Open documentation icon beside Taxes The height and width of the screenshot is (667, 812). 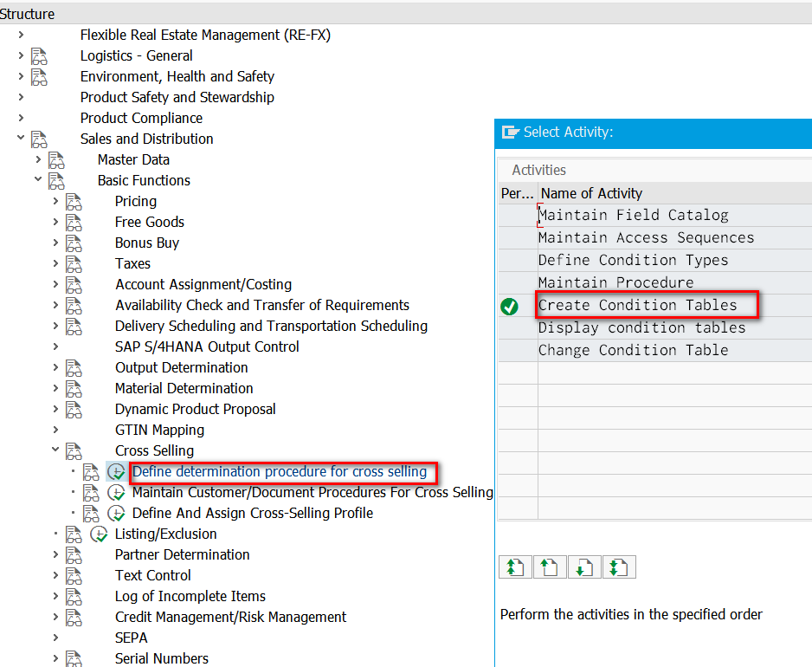[74, 264]
